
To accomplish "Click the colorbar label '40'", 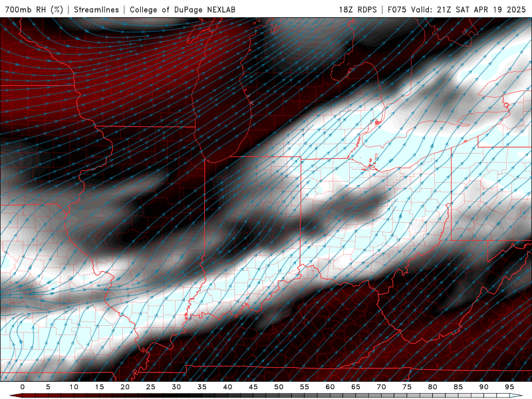I will [x=227, y=387].
